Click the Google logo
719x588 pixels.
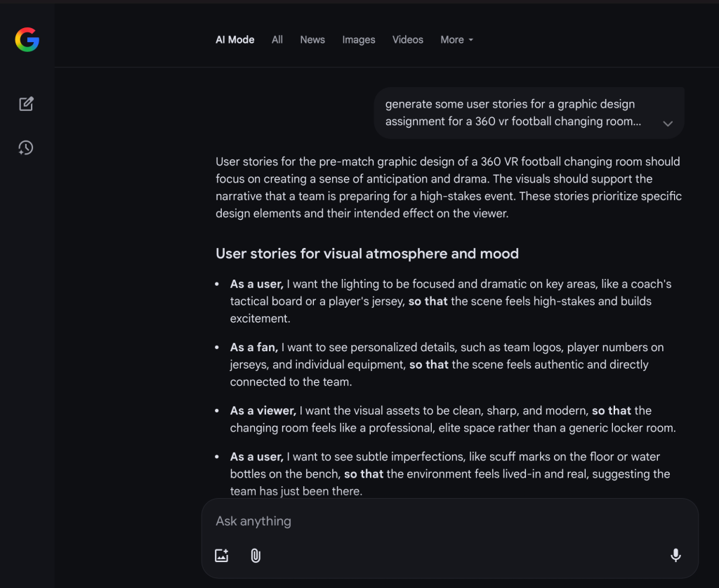point(27,40)
